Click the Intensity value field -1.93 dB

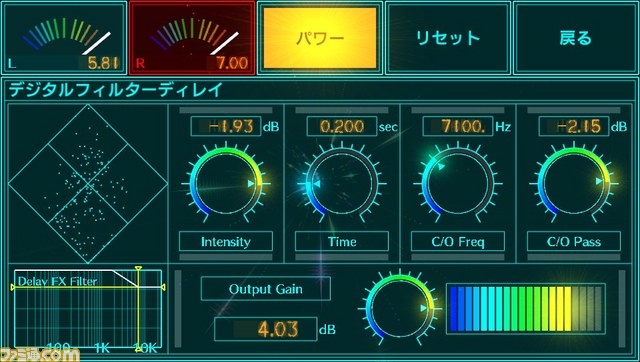click(226, 127)
